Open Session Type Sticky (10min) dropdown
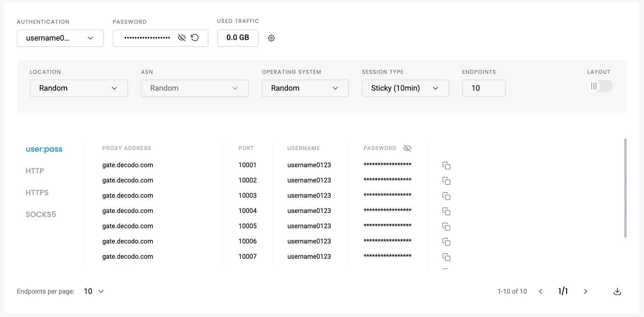The width and height of the screenshot is (644, 317). [405, 88]
